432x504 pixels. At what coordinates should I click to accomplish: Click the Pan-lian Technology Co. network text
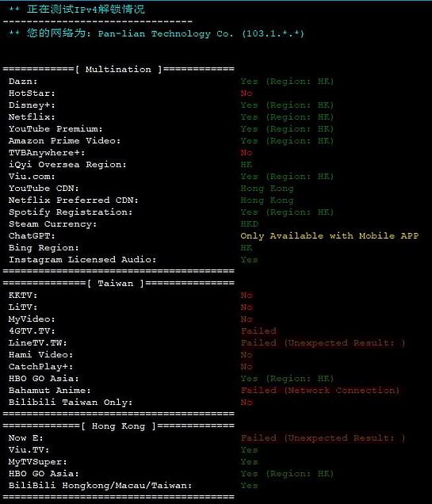point(166,33)
